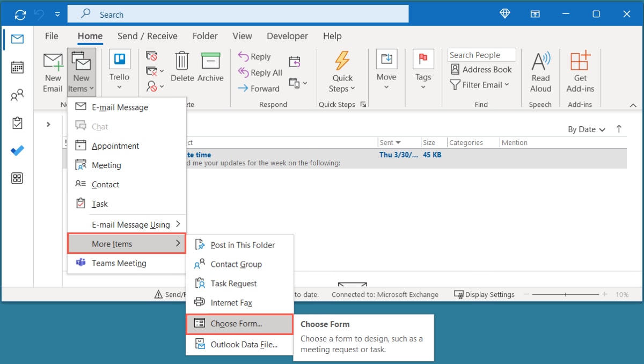This screenshot has height=364, width=644.
Task: Click Reply All
Action: [x=260, y=72]
